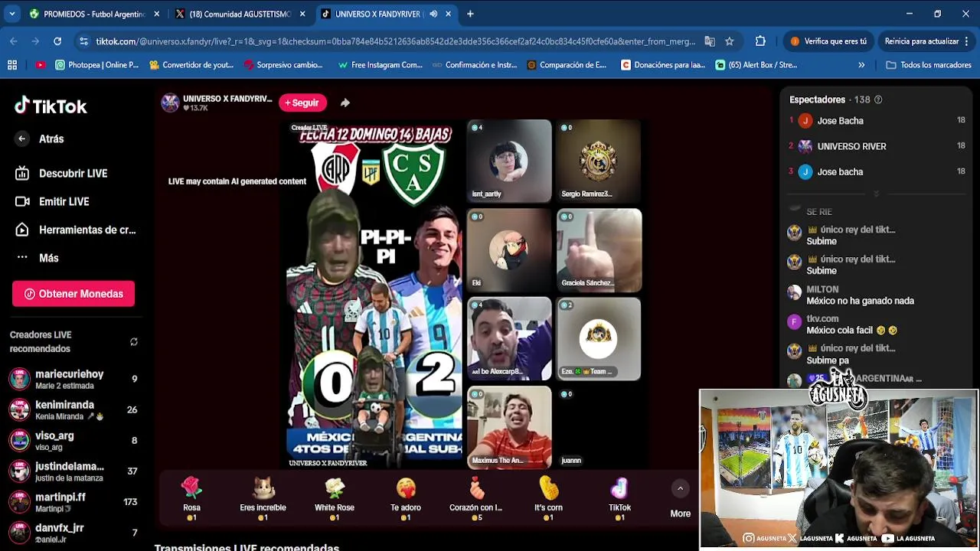Go back with Atrás arrow
This screenshot has width=980, height=551.
click(x=22, y=139)
